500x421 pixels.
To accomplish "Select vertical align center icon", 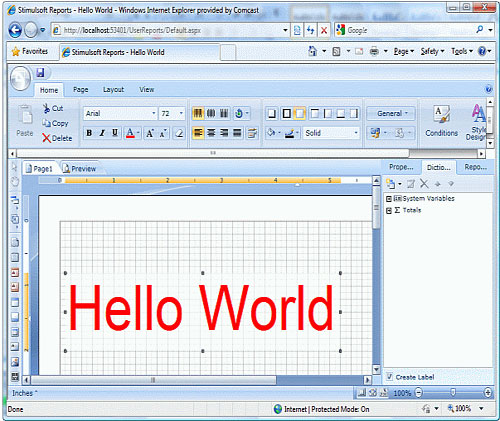I will (x=211, y=113).
